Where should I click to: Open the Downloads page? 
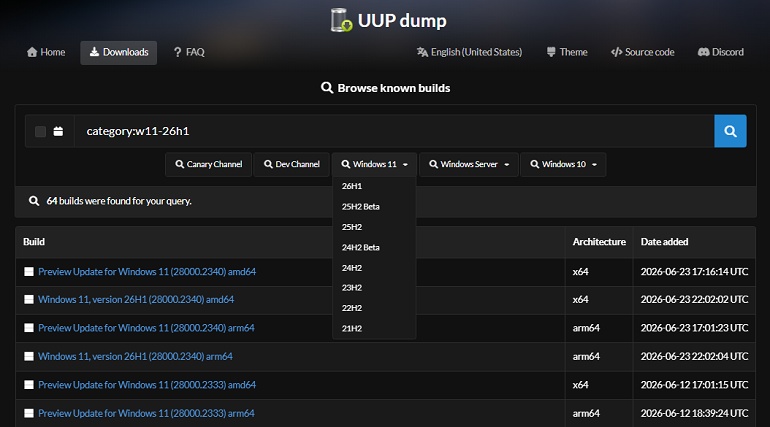click(x=119, y=52)
